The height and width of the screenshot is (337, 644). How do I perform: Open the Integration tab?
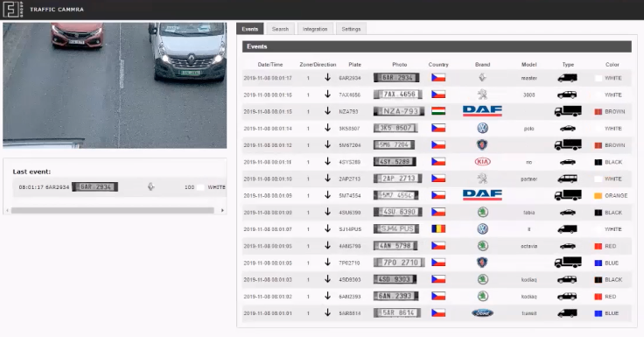tap(315, 29)
